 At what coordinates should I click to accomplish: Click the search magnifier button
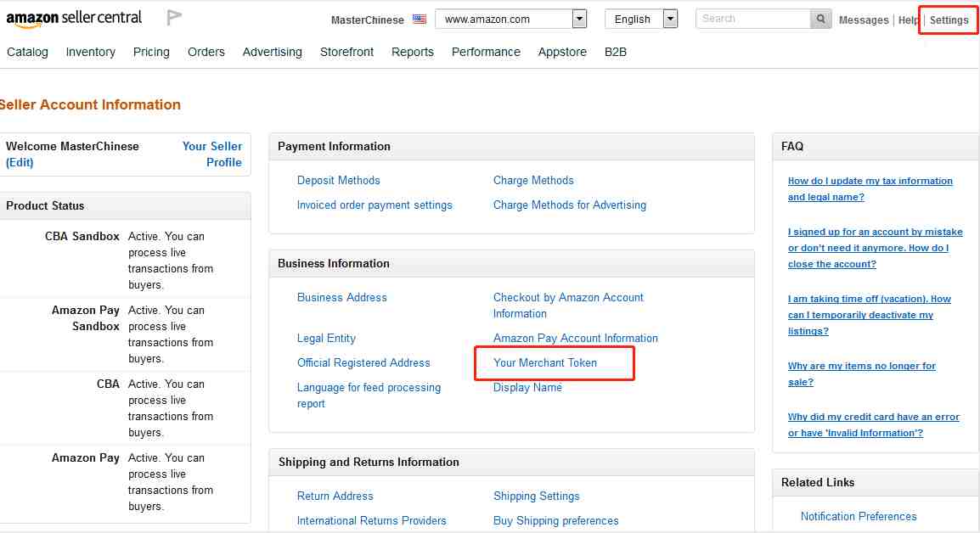[x=820, y=19]
